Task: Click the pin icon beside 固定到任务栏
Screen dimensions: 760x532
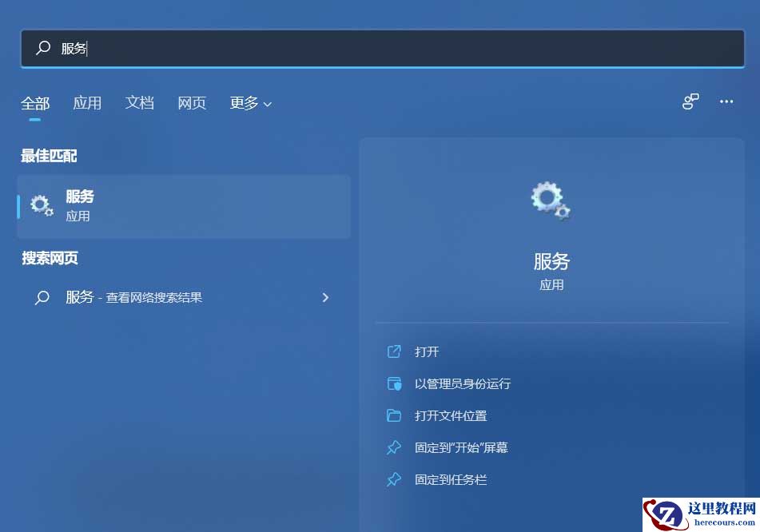Action: click(x=394, y=479)
